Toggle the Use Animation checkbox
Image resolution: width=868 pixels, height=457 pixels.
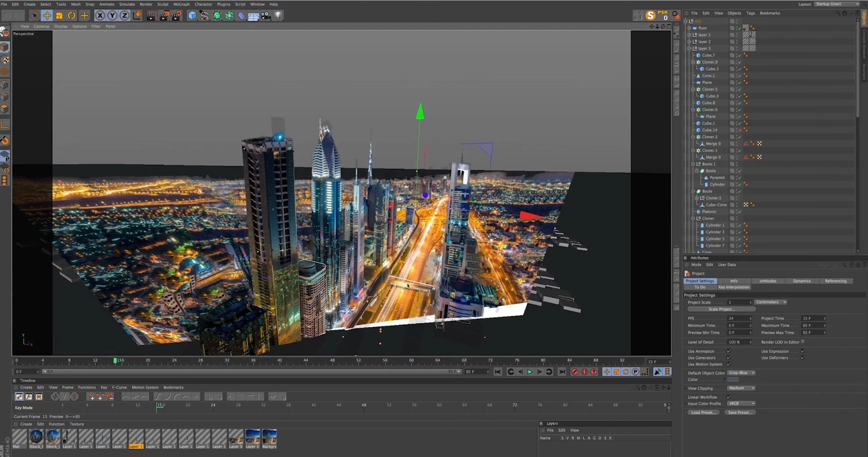click(x=729, y=351)
